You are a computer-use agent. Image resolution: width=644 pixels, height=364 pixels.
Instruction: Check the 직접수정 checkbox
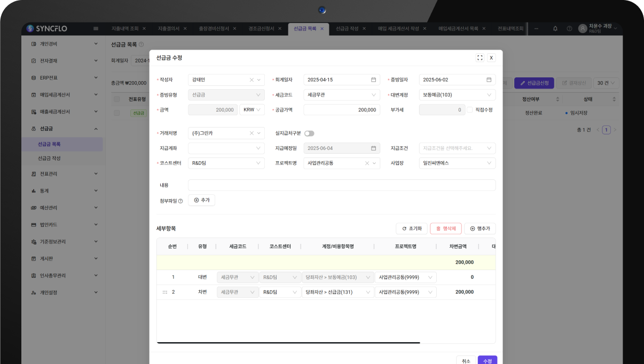[470, 110]
